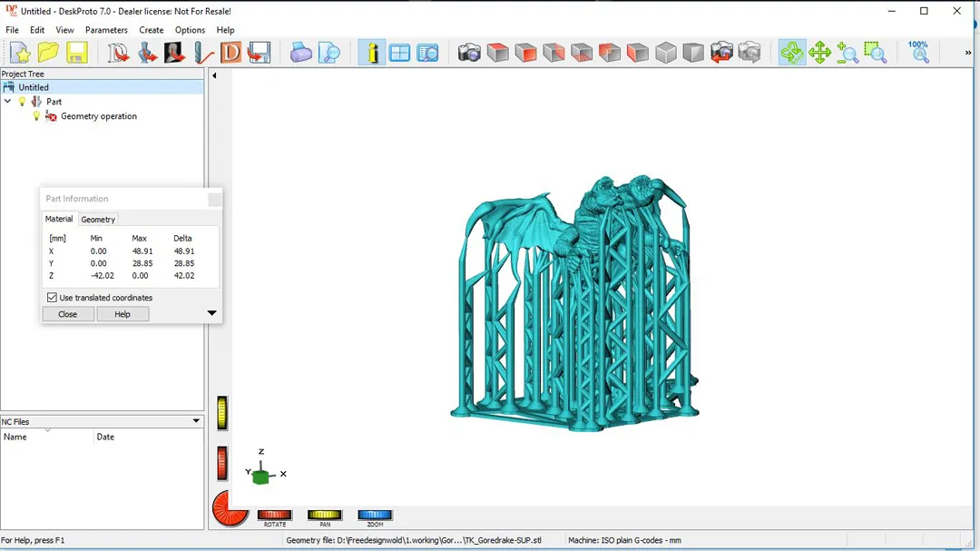Toggle the Part visibility lightbulb
Image resolution: width=980 pixels, height=551 pixels.
click(x=22, y=102)
